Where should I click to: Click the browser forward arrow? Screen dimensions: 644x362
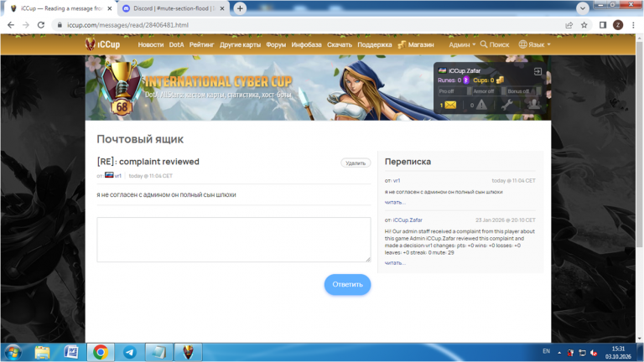pos(26,25)
